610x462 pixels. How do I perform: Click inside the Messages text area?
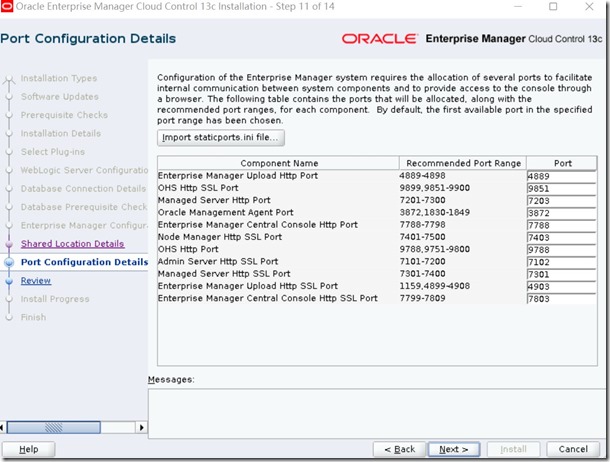377,413
